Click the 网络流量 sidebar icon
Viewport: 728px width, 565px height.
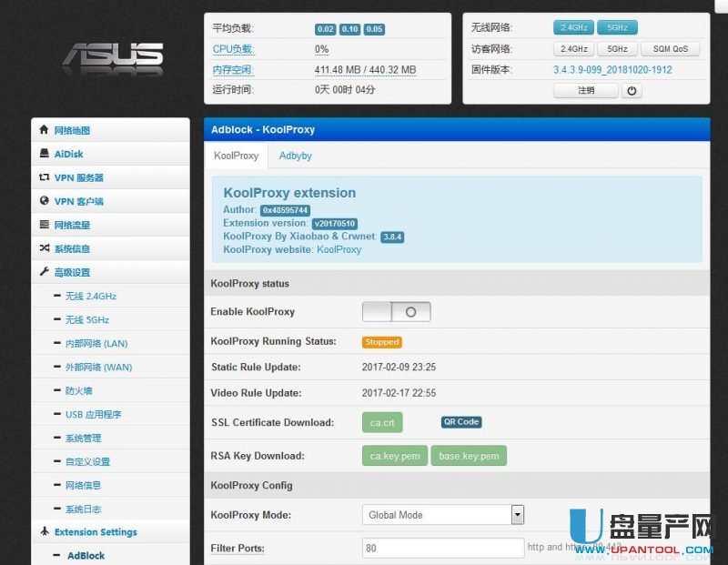(44, 225)
